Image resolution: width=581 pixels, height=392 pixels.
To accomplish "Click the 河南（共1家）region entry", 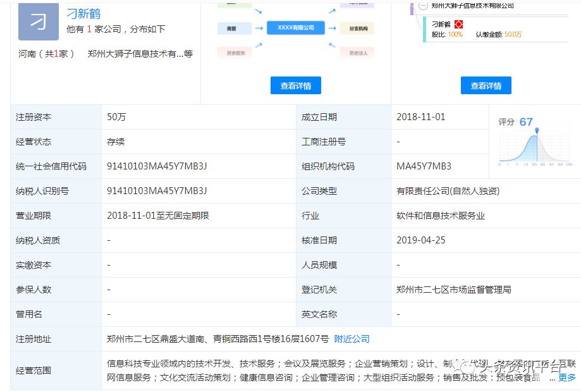I will point(47,54).
